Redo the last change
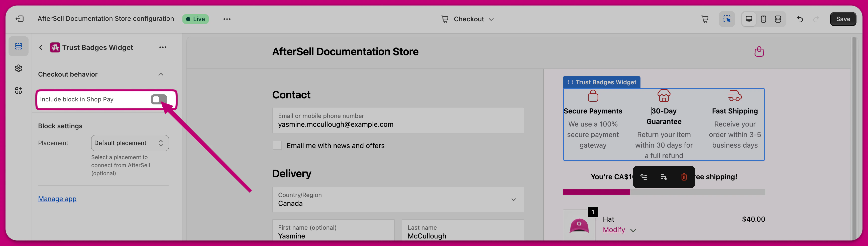 tap(816, 19)
